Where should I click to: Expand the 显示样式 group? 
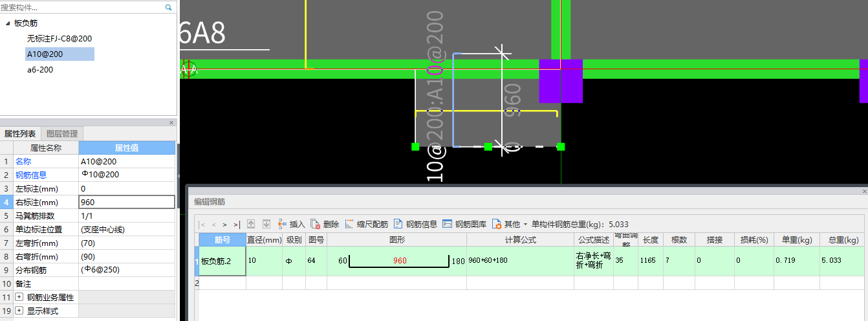click(19, 311)
